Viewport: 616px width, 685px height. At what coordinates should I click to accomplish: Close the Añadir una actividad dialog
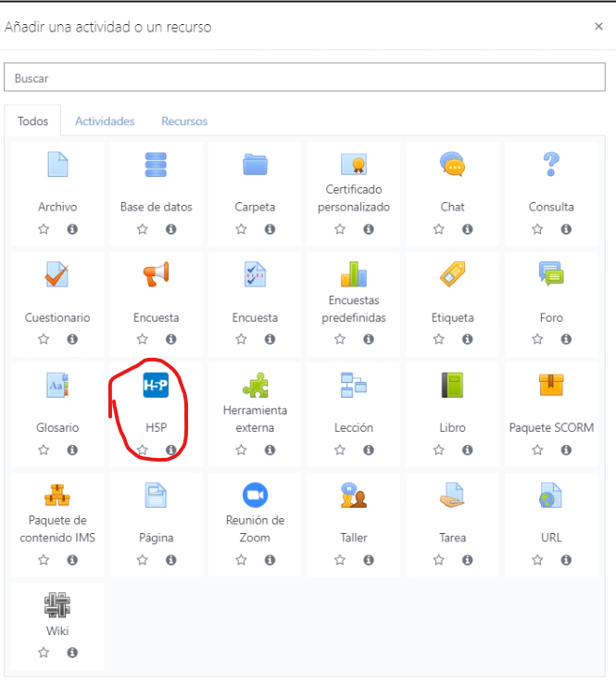(x=599, y=27)
